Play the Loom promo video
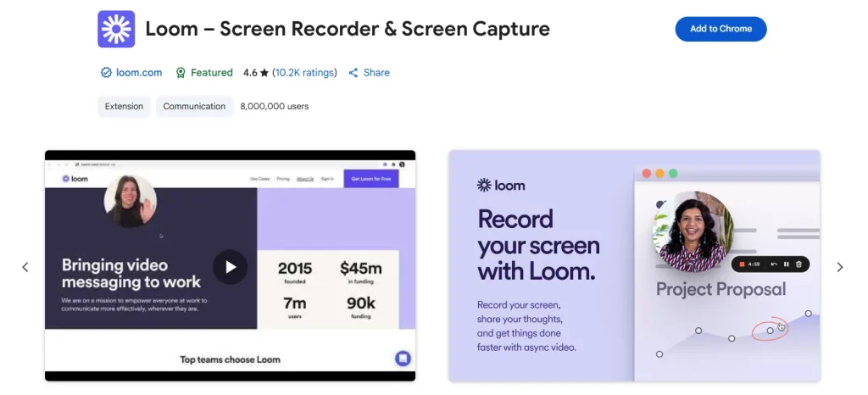868x395 pixels. tap(230, 267)
